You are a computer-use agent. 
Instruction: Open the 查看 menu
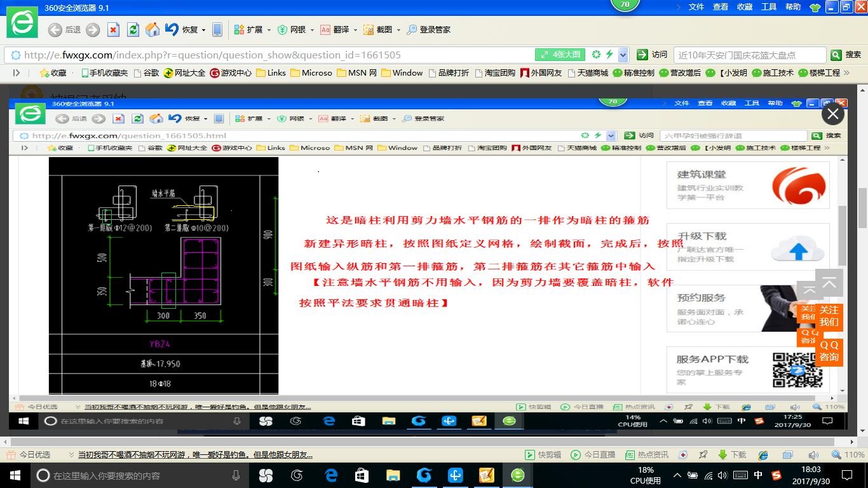click(721, 7)
